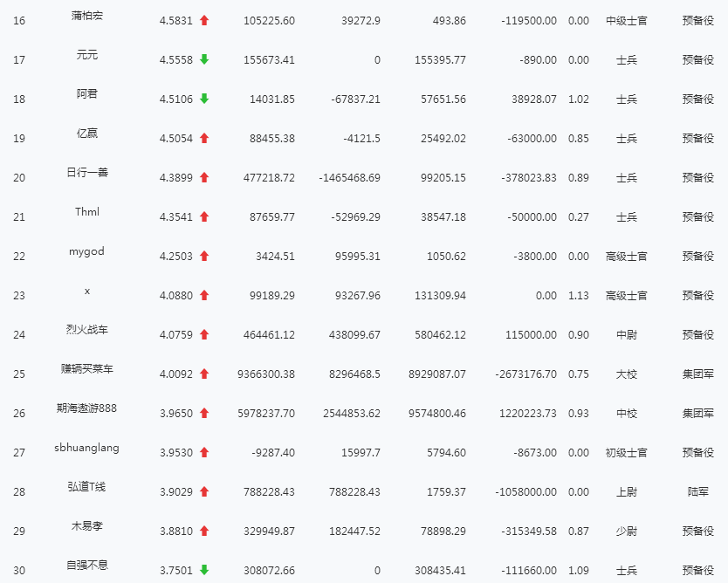Viewport: 728px width, 583px height.
Task: Click the rank 初级士官 in row 27
Action: point(627,453)
